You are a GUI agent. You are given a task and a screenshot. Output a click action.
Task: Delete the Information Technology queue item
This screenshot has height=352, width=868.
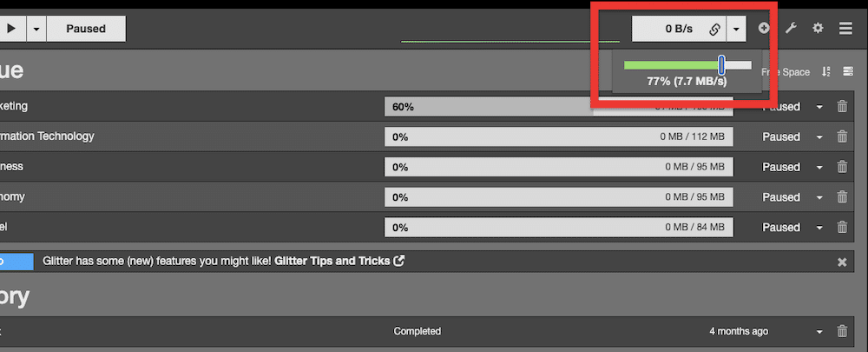pos(841,136)
